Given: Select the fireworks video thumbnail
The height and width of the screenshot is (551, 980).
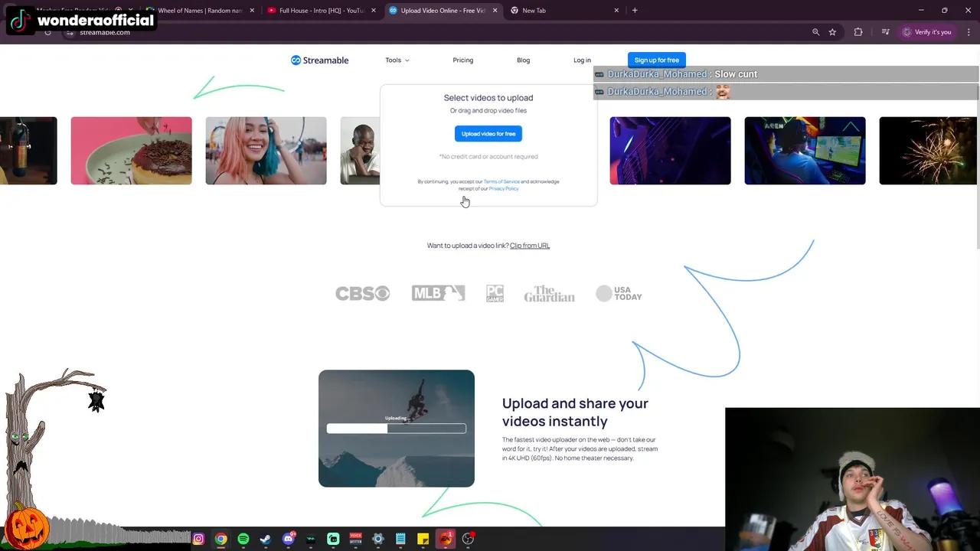Looking at the screenshot, I should click(x=928, y=151).
